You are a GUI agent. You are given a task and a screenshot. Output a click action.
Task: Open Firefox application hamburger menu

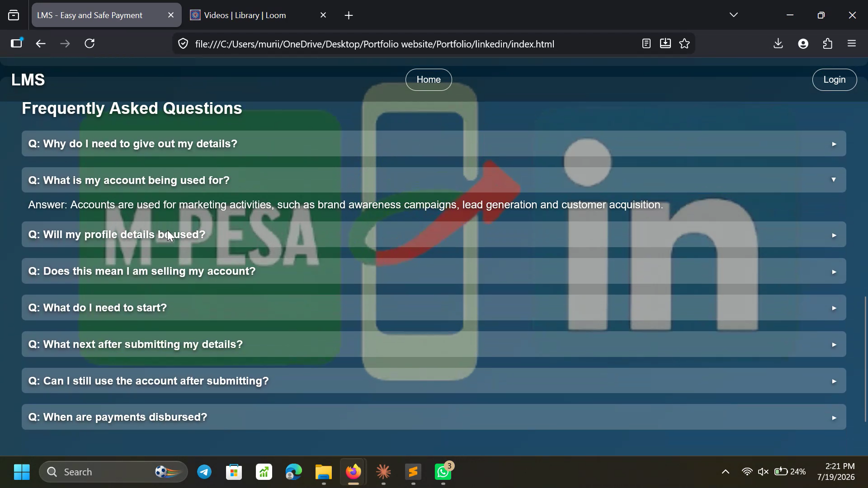pyautogui.click(x=852, y=43)
